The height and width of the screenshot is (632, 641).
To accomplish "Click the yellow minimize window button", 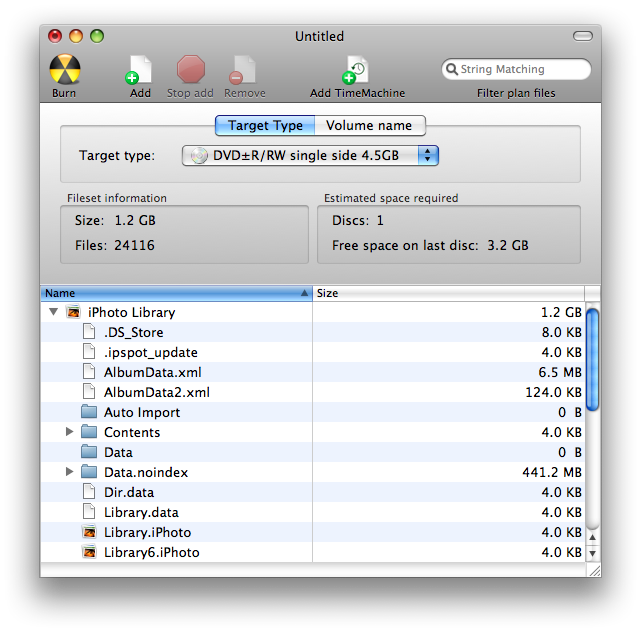I will tap(76, 36).
